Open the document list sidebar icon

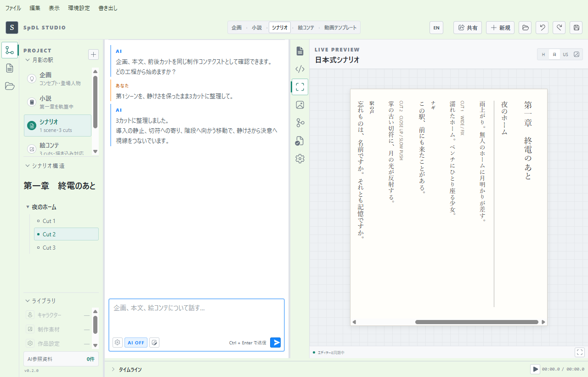point(10,68)
